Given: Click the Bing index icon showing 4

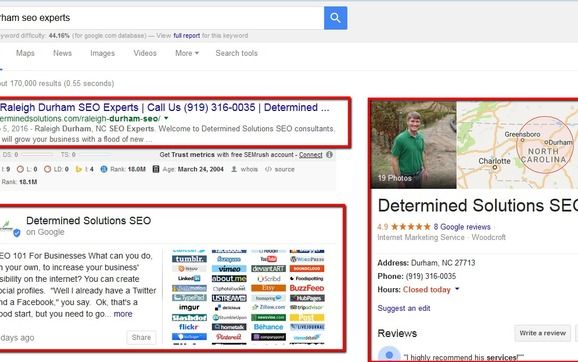Looking at the screenshot, I should click(79, 169).
